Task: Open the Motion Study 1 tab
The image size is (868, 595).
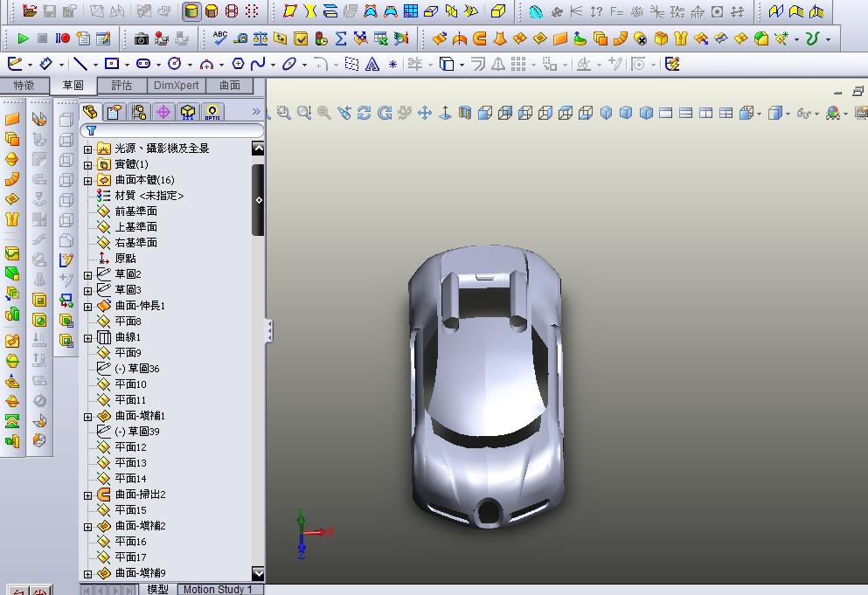Action: click(218, 590)
